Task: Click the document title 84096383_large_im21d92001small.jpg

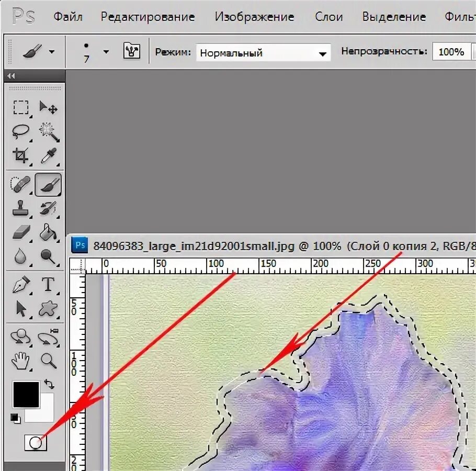Action: pos(194,245)
